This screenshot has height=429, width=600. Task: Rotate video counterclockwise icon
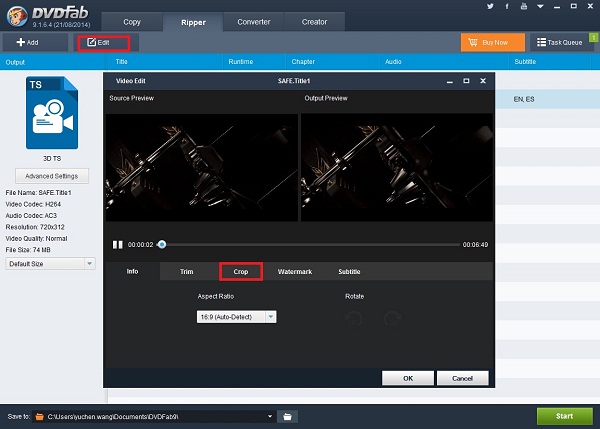tap(354, 318)
